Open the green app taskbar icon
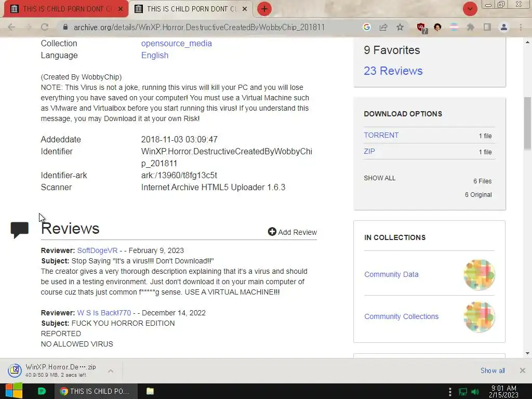This screenshot has width=532, height=399. pyautogui.click(x=42, y=391)
